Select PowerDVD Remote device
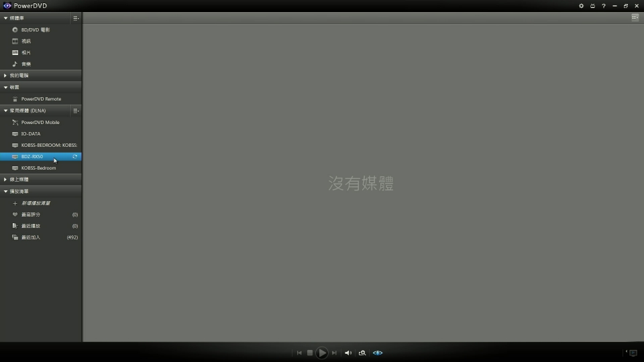The image size is (644, 362). pyautogui.click(x=41, y=99)
